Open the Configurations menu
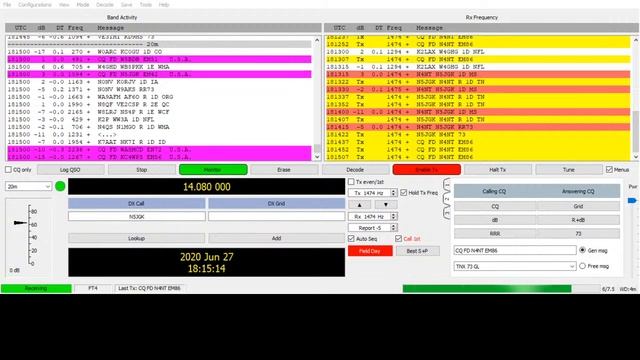Viewport: 640px width, 360px height. point(35,4)
